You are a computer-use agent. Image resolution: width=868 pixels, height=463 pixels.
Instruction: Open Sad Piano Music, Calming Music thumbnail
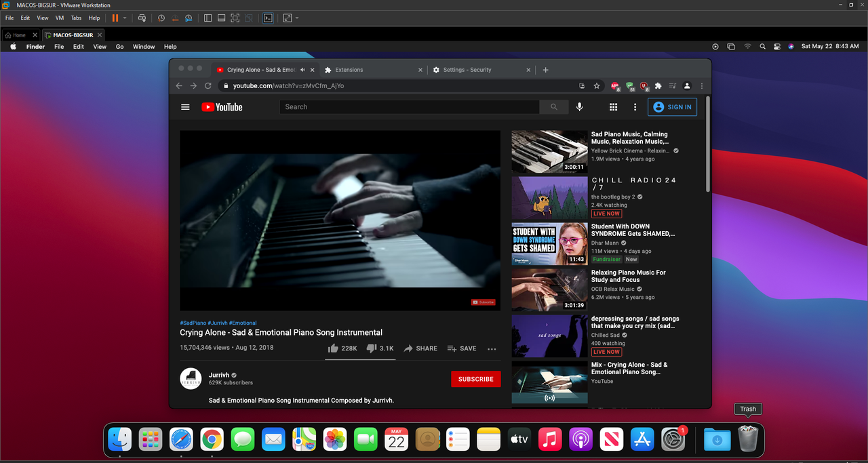click(x=549, y=152)
